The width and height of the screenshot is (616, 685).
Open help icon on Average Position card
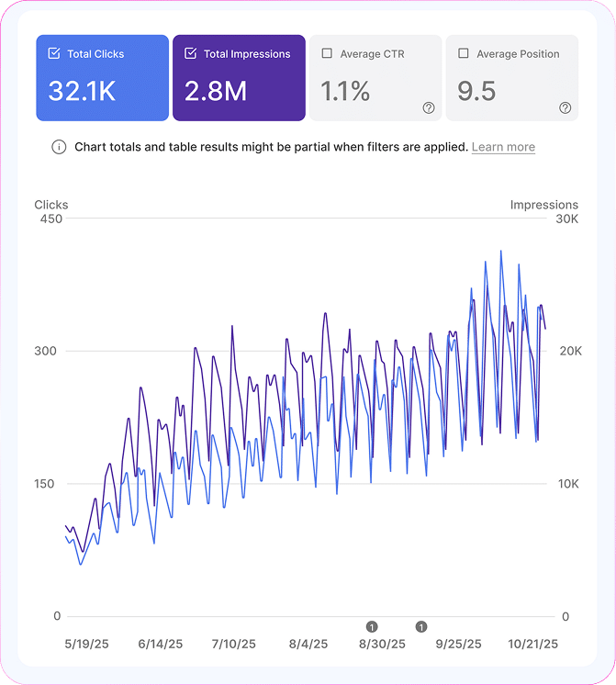[x=565, y=107]
